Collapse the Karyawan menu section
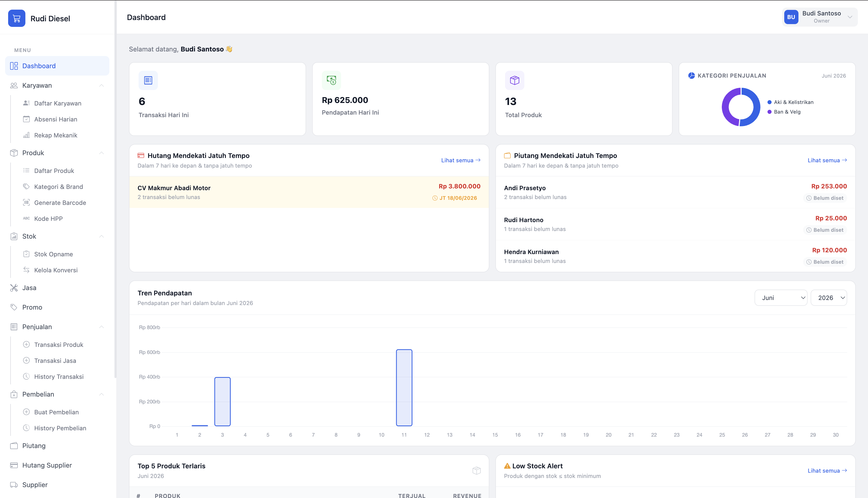Screen dimensions: 868x498 click(x=101, y=85)
